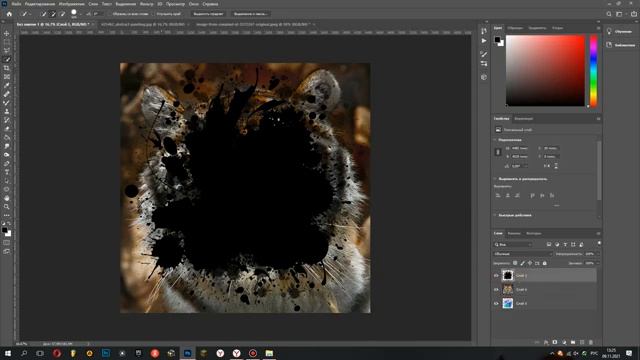Switch to the Коррекция tab

click(x=523, y=119)
